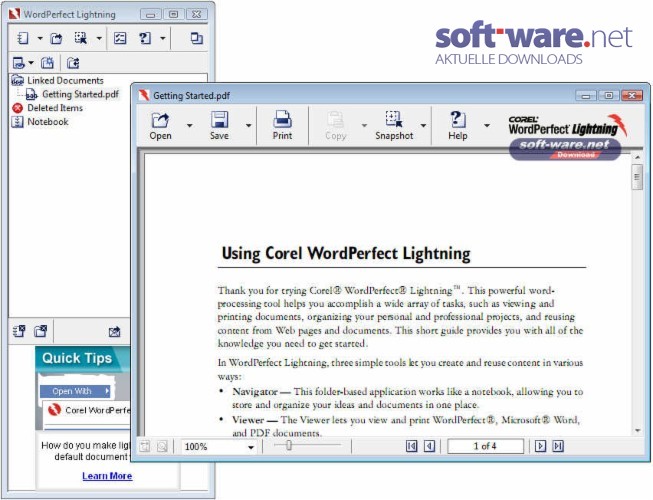Screen dimensions: 653x500
Task: Click the Help button in Viewer toolbar
Action: coord(458,126)
